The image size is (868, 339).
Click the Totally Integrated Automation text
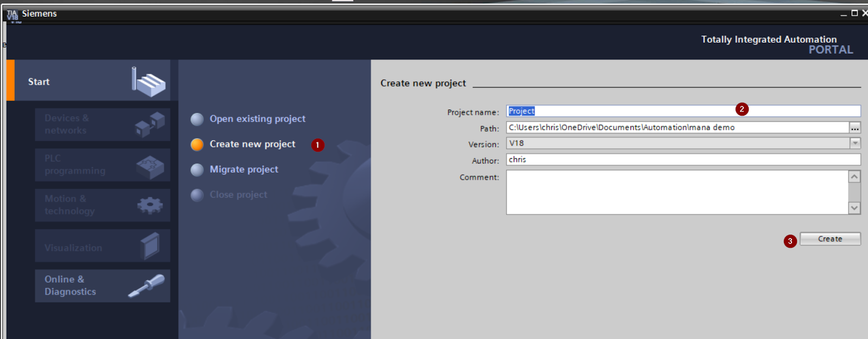coord(769,39)
